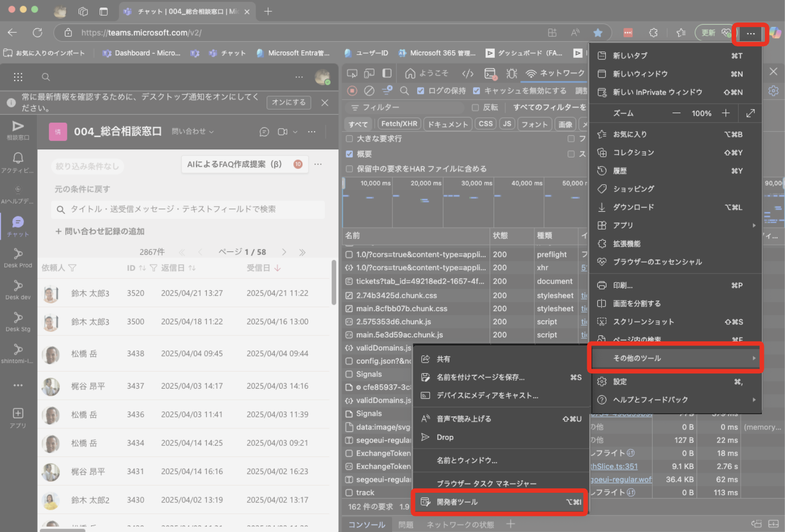The height and width of the screenshot is (532, 785).
Task: Enable the 反転 filter checkbox
Action: tap(475, 108)
